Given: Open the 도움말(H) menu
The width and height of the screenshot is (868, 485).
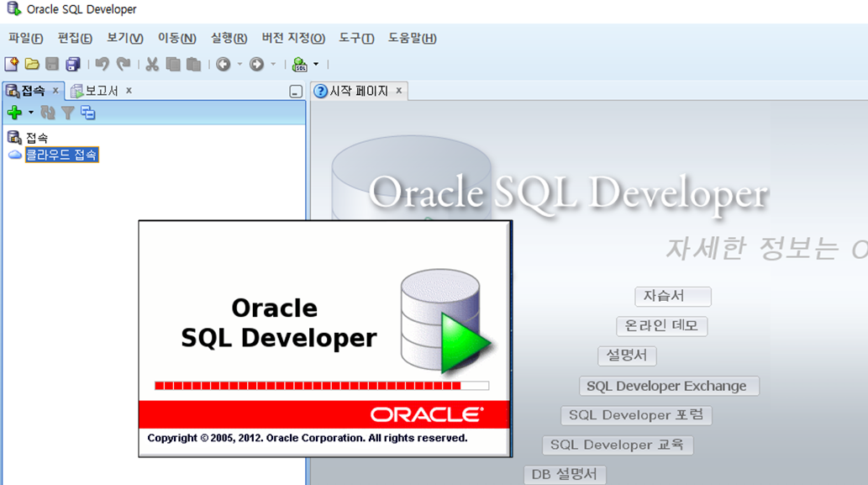Looking at the screenshot, I should (412, 38).
